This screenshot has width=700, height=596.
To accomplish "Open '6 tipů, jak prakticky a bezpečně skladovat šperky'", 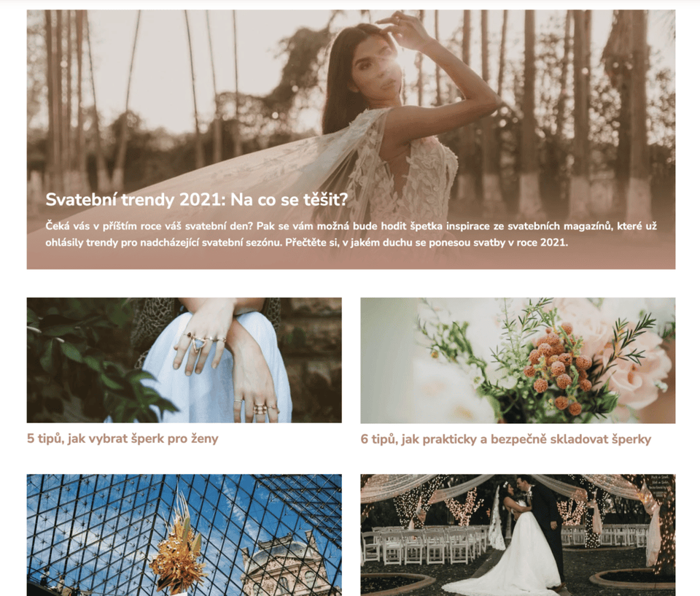I will pos(506,438).
